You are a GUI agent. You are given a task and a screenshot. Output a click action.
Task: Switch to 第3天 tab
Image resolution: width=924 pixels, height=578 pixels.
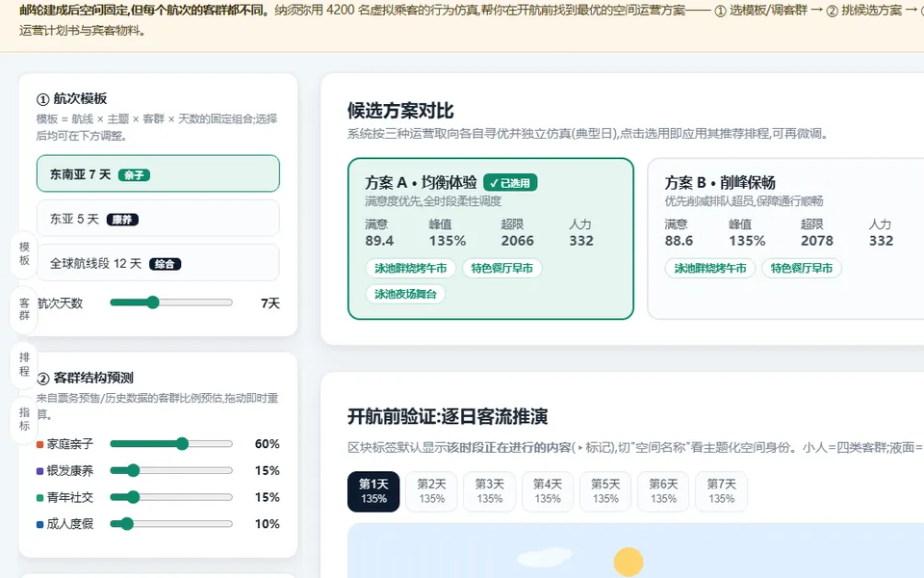click(x=490, y=491)
